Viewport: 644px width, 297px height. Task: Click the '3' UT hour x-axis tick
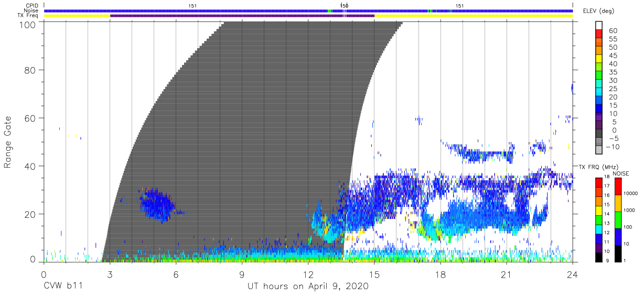point(110,274)
